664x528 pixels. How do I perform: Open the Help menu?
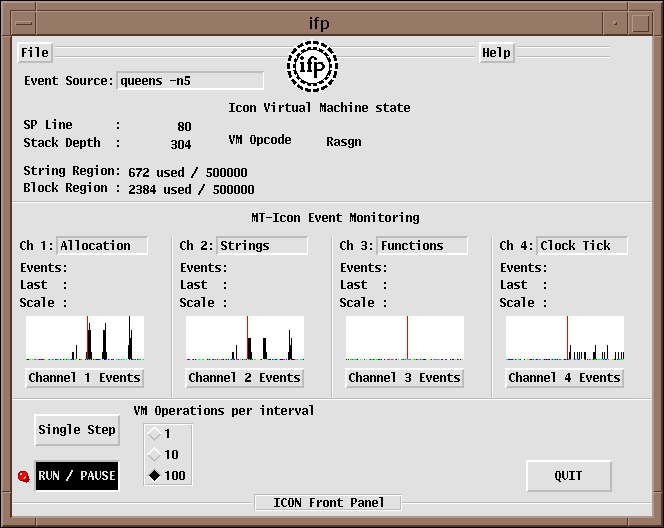point(496,53)
